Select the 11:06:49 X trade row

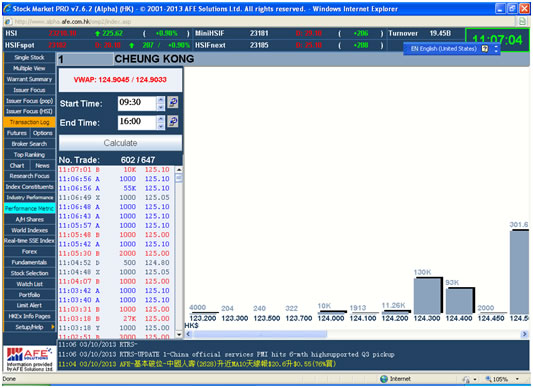(116, 198)
